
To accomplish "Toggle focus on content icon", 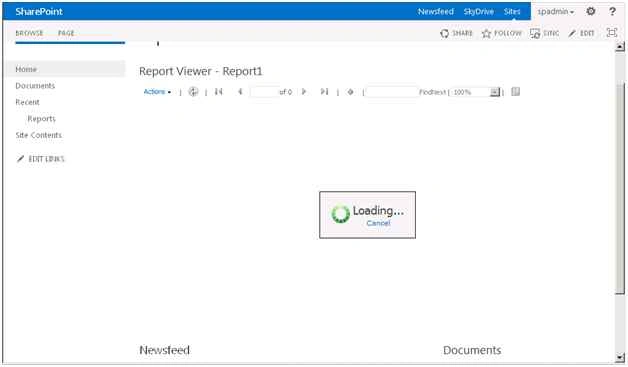I will pos(612,32).
